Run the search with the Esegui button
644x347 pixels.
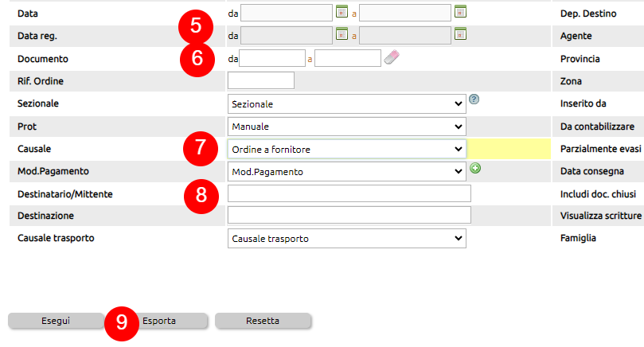56,321
